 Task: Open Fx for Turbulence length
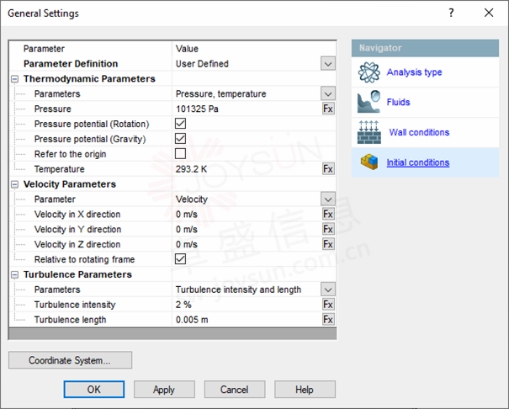[x=328, y=320]
